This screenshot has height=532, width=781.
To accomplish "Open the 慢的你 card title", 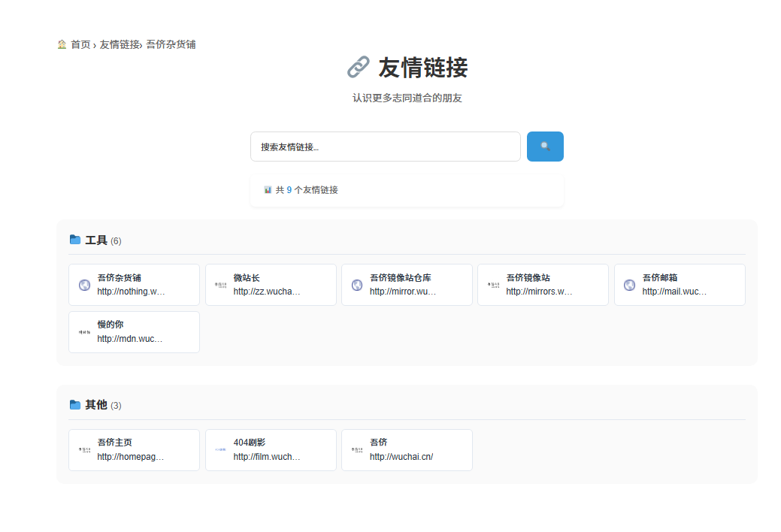I will point(110,325).
